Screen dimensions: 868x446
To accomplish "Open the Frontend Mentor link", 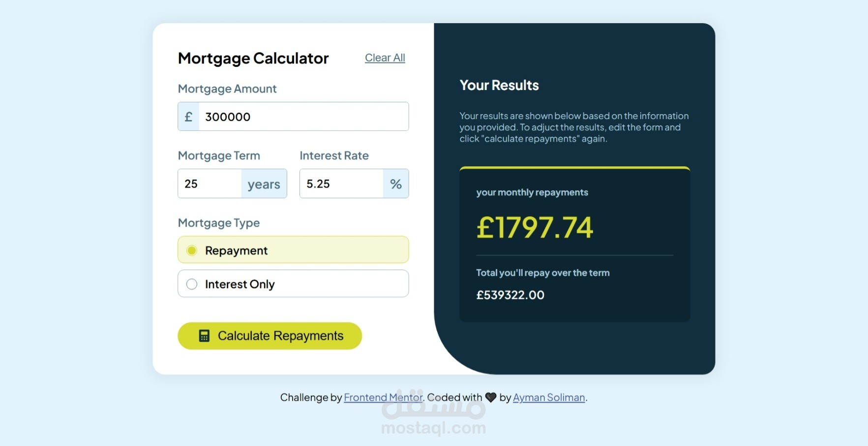I will (383, 397).
